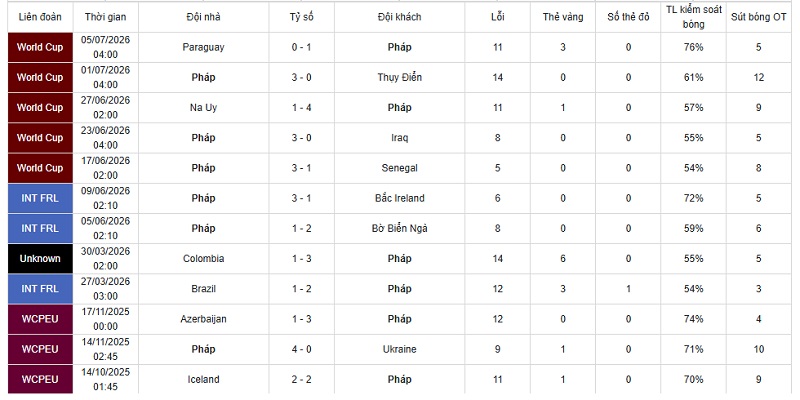The image size is (800, 400).
Task: Open World Cup badge for Paraguay match
Action: pos(40,47)
